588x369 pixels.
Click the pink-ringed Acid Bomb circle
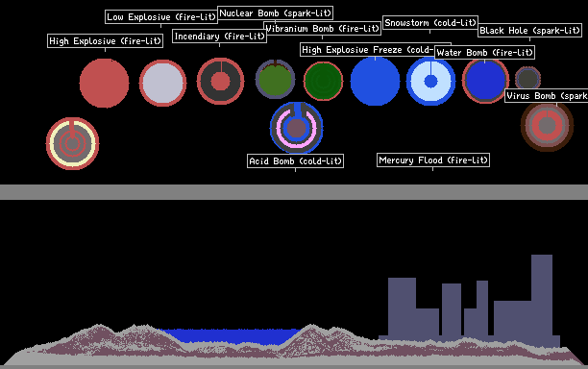pos(296,128)
